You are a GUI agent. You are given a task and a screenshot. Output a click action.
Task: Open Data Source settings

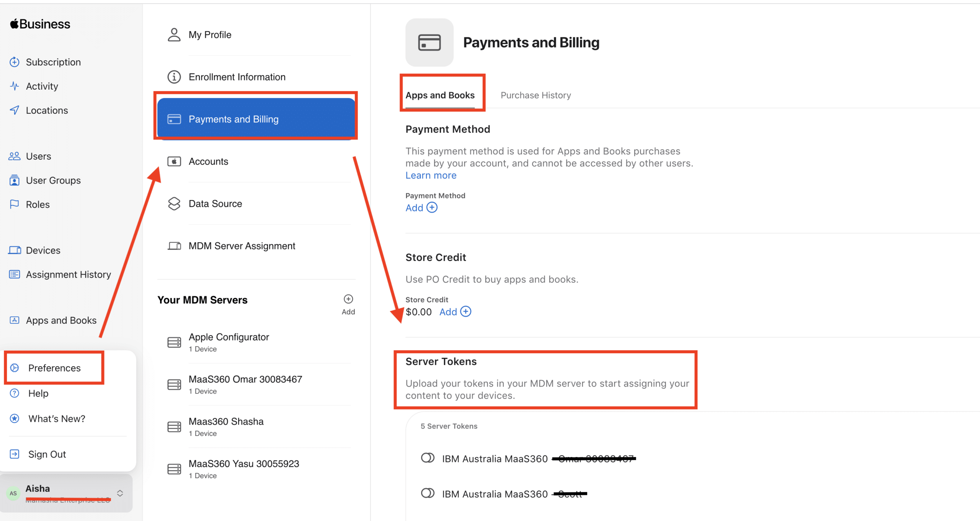pos(215,204)
